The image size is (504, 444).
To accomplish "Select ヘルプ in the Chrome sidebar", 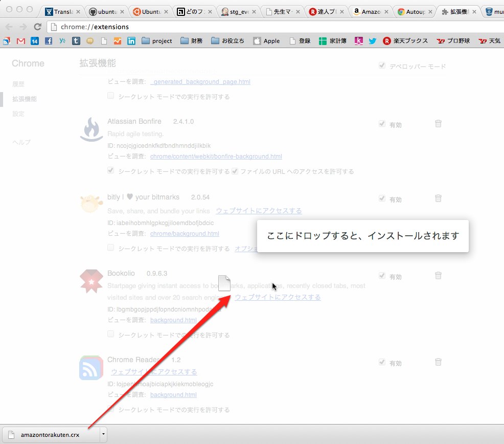I will [21, 142].
